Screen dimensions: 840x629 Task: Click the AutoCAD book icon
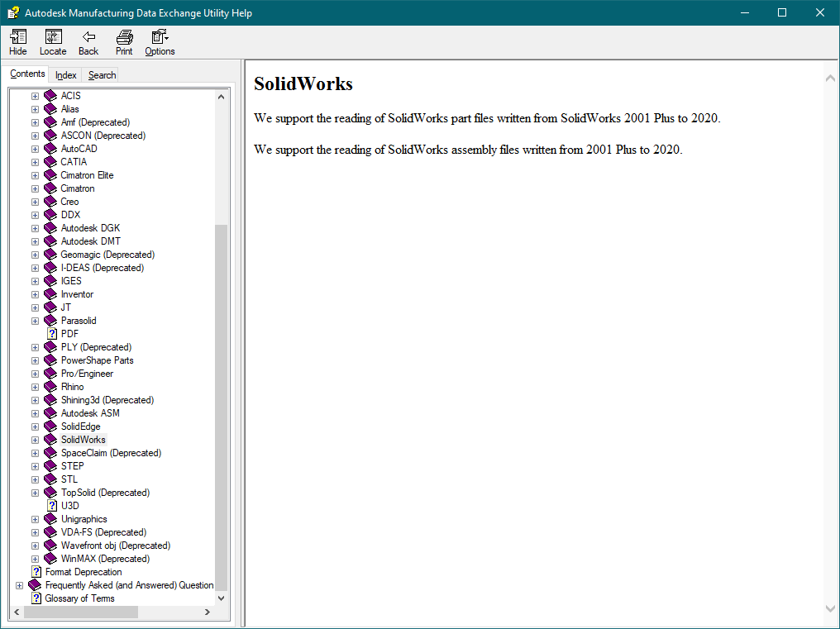[x=50, y=149]
